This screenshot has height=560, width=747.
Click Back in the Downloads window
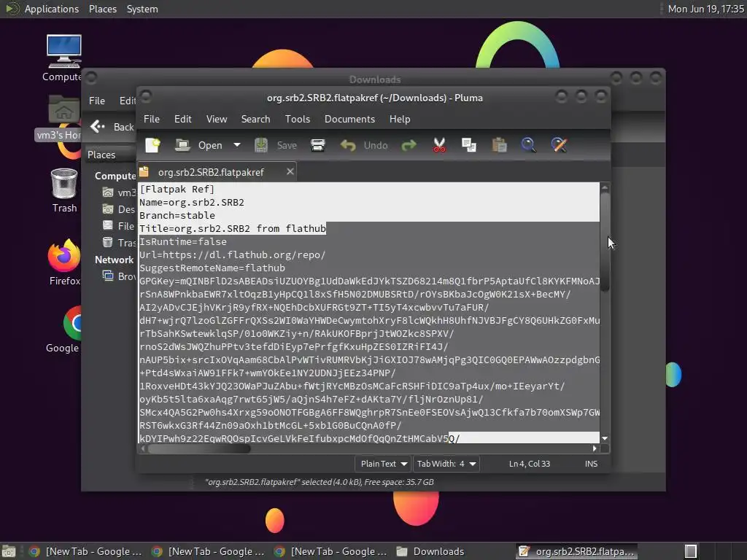[x=112, y=127]
